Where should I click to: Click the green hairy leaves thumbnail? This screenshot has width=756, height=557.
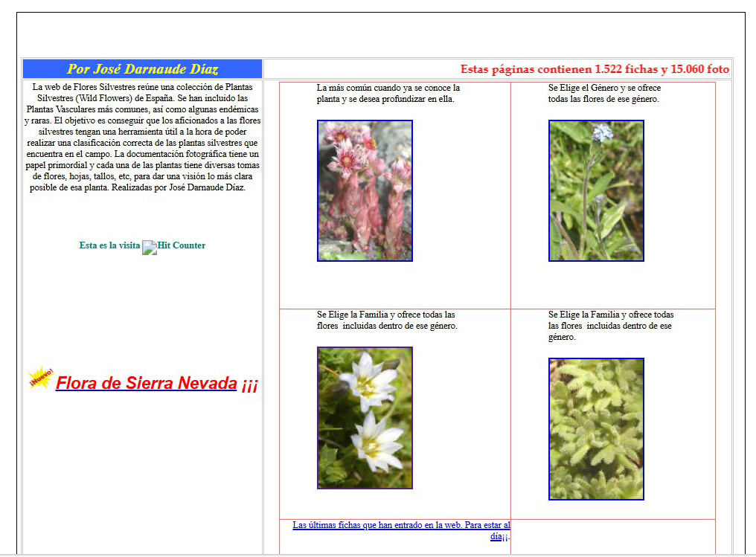click(x=596, y=429)
